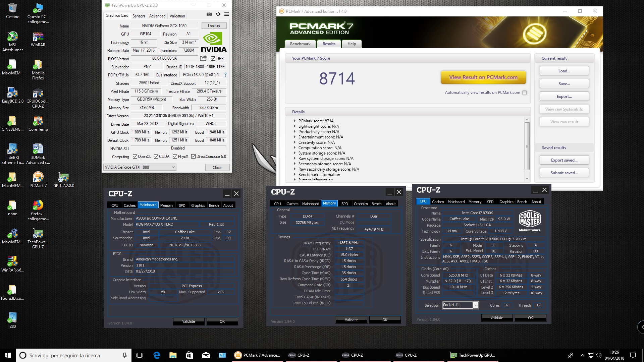Open Questo PC desktop shortcut
The height and width of the screenshot is (362, 644).
click(x=38, y=13)
